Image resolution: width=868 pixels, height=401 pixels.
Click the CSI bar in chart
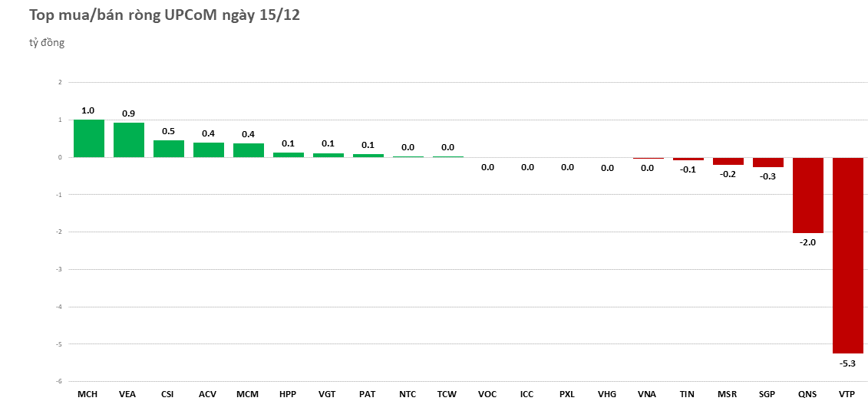click(168, 149)
